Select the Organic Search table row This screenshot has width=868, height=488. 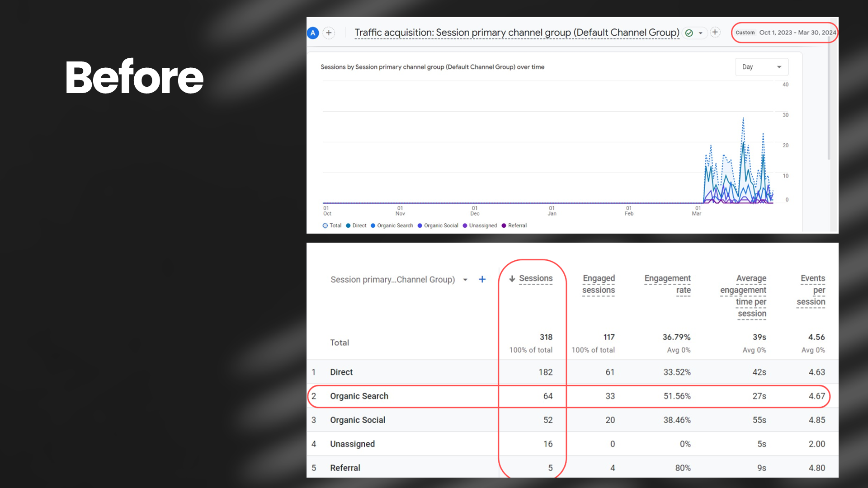point(359,396)
